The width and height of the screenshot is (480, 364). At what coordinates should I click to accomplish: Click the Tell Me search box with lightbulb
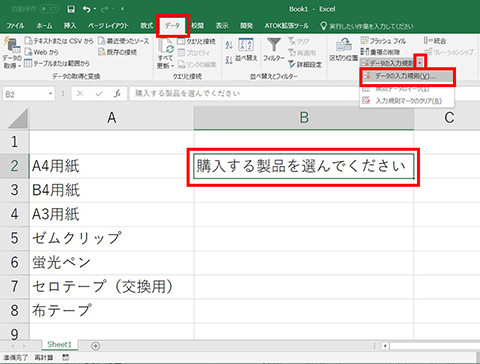tap(367, 26)
